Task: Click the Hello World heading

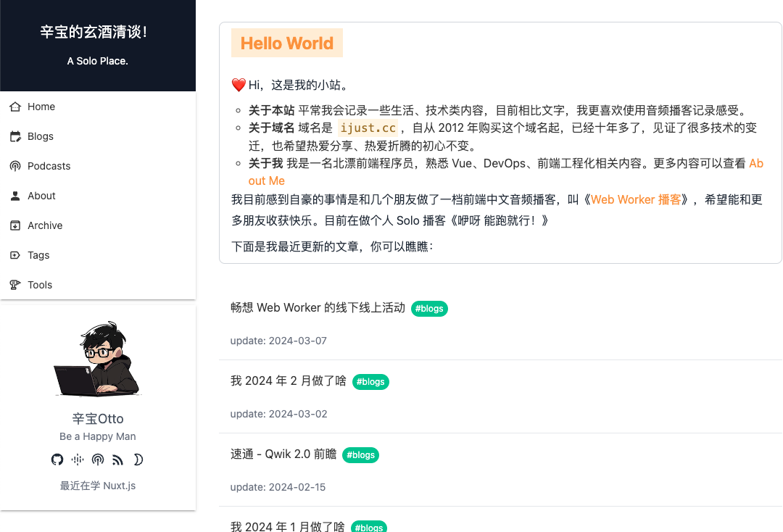Action: 287,43
